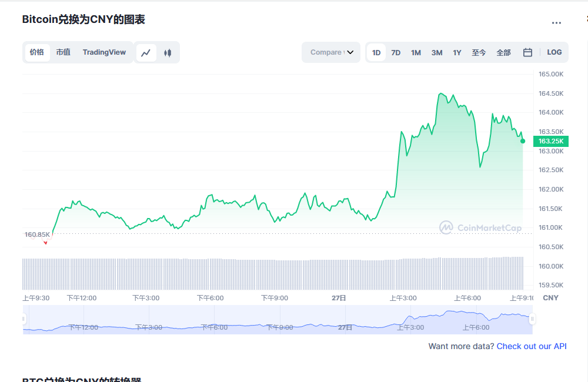Image resolution: width=588 pixels, height=382 pixels.
Task: Select the 3M time range
Action: tap(437, 52)
